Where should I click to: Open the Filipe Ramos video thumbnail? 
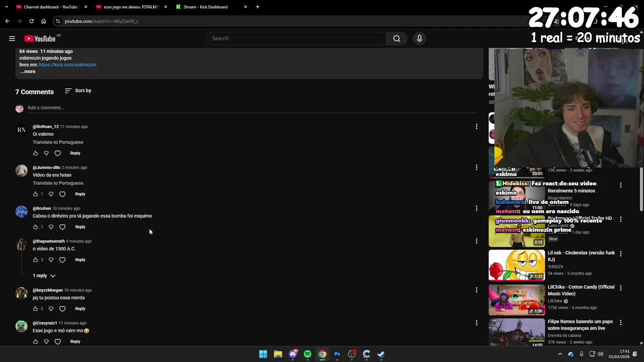tap(517, 332)
